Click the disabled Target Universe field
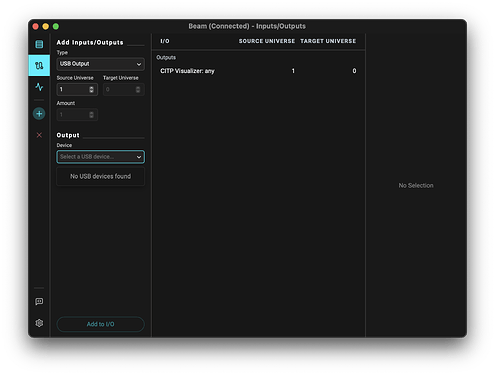Image resolution: width=495 pixels, height=375 pixels. point(123,89)
